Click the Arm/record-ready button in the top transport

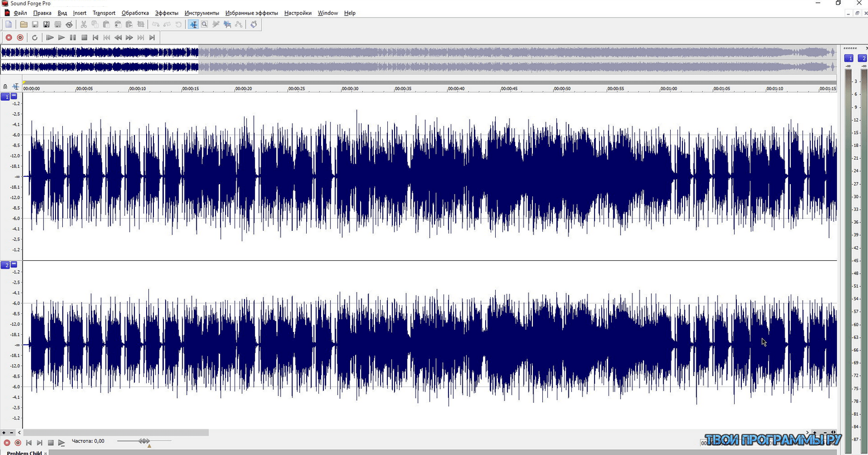pyautogui.click(x=20, y=38)
